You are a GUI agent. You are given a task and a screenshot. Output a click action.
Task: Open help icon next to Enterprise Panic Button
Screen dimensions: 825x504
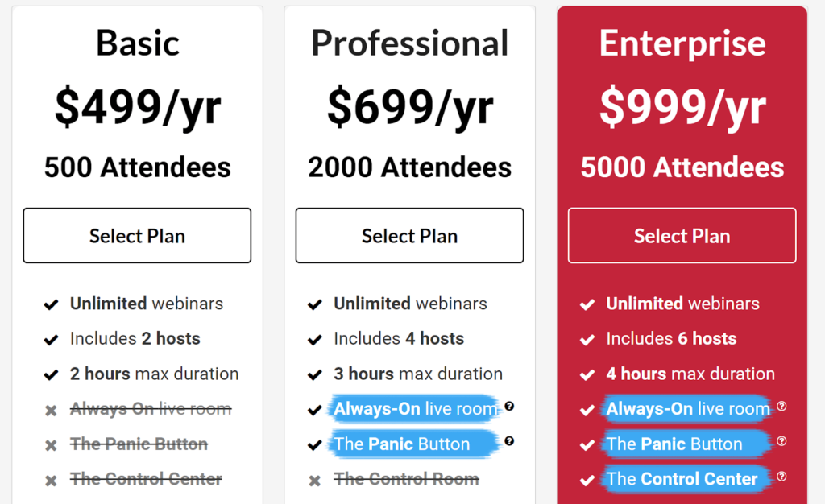[x=781, y=441]
